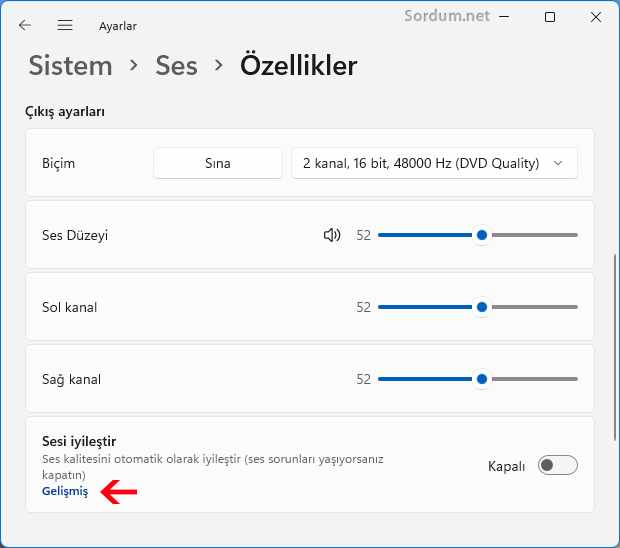Click the Sesi iyileştir title
The image size is (620, 548).
(79, 441)
